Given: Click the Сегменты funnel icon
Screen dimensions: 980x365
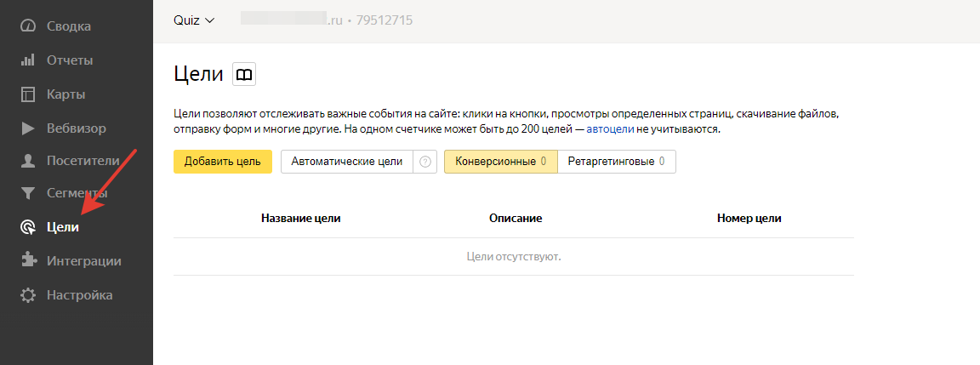Looking at the screenshot, I should 28,194.
